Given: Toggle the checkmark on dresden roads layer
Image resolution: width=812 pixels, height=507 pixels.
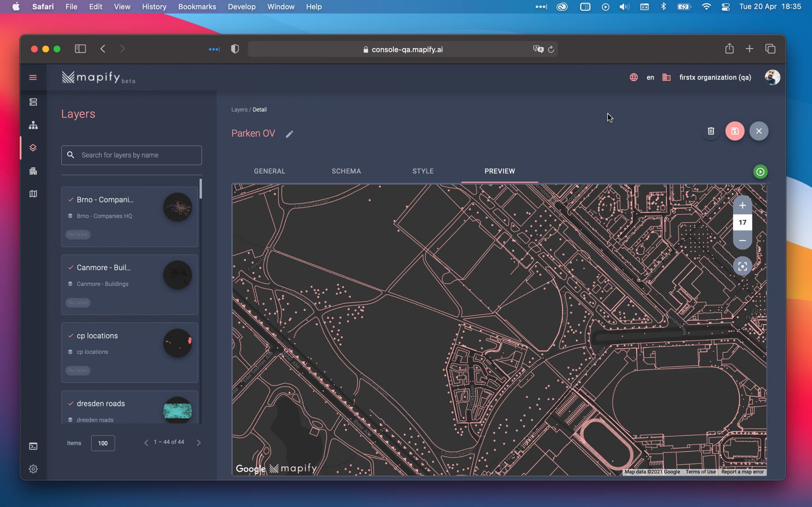Looking at the screenshot, I should (70, 403).
